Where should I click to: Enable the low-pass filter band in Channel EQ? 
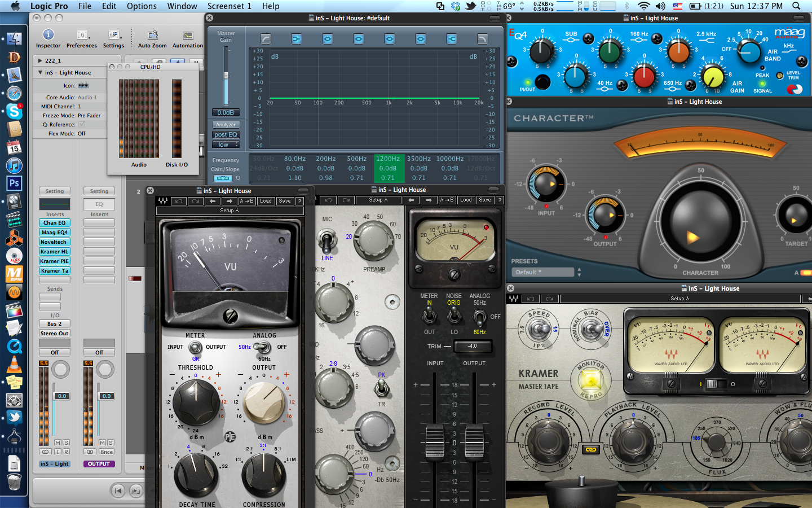(x=482, y=39)
